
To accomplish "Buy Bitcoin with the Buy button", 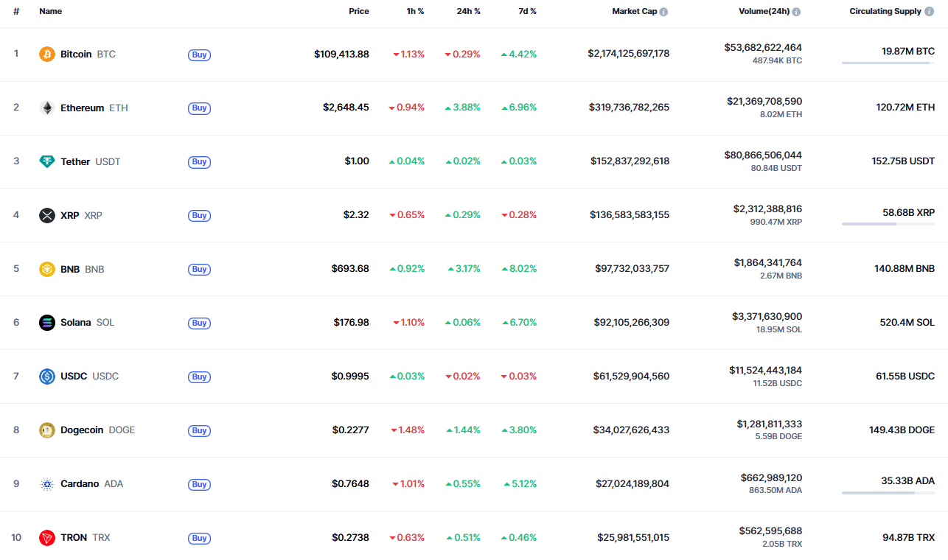I will pyautogui.click(x=199, y=55).
